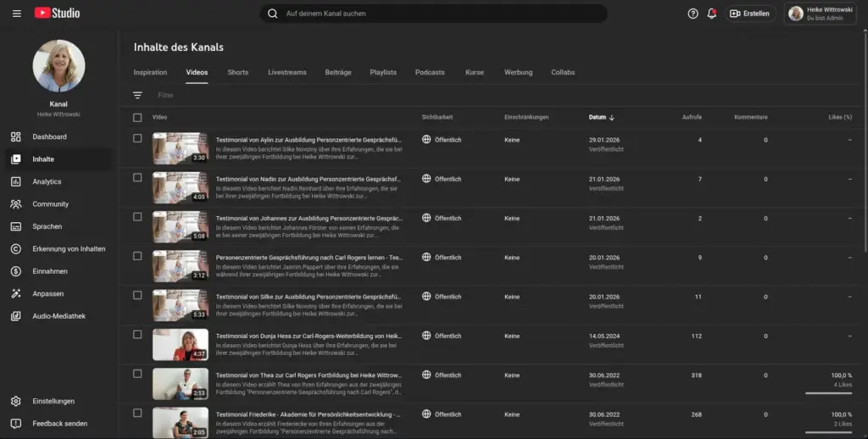Viewport: 868px width, 439px height.
Task: Open visibility Öffentlich for Testimonial von Dunja Hess
Action: click(442, 336)
